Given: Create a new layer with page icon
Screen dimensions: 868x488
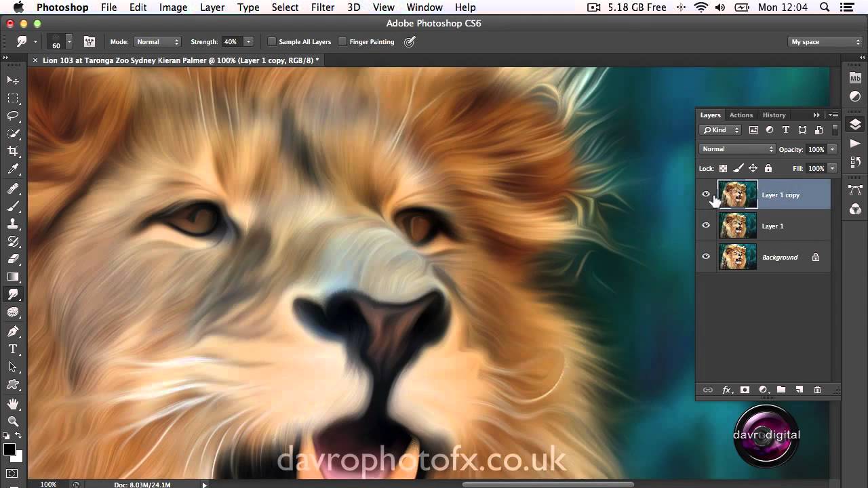Looking at the screenshot, I should click(x=800, y=390).
